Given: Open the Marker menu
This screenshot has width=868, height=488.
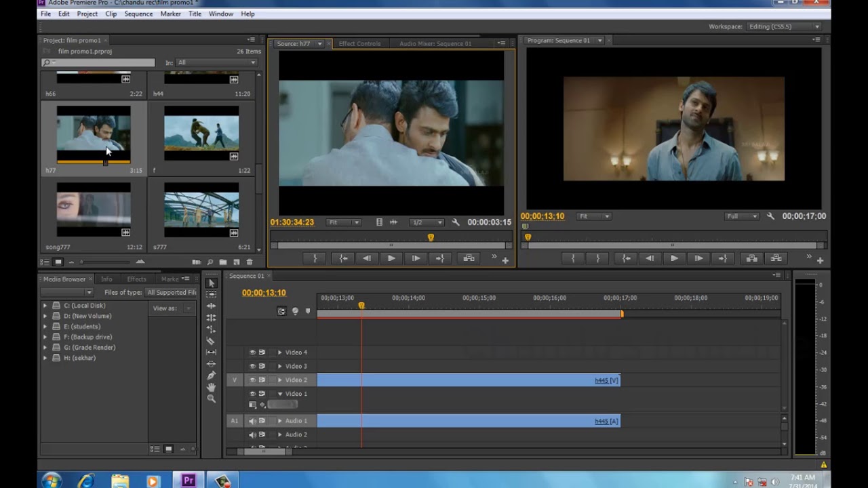Looking at the screenshot, I should [170, 14].
